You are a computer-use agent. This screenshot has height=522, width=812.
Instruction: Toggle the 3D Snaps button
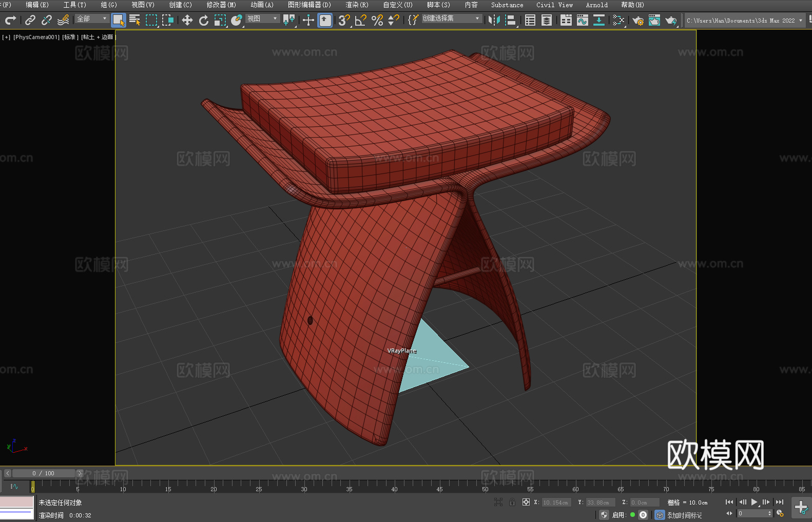point(344,20)
